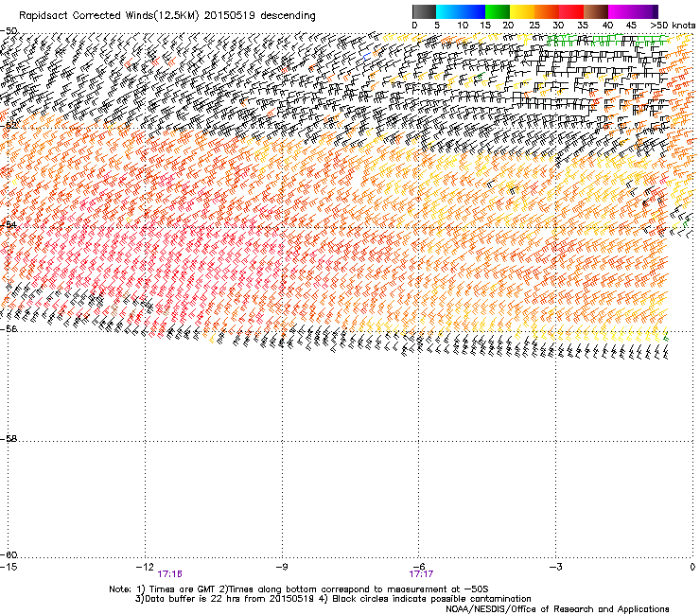Click the longitude label -3
700x615 pixels.
tap(556, 567)
